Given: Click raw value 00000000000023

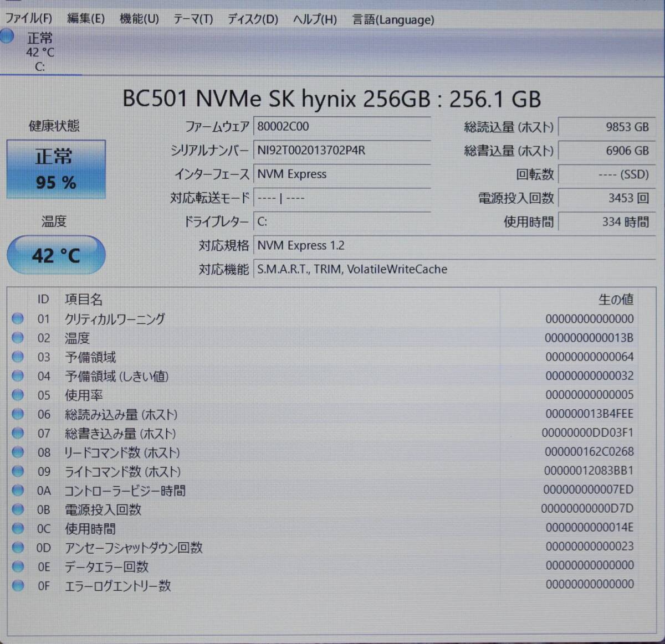Looking at the screenshot, I should (x=590, y=546).
